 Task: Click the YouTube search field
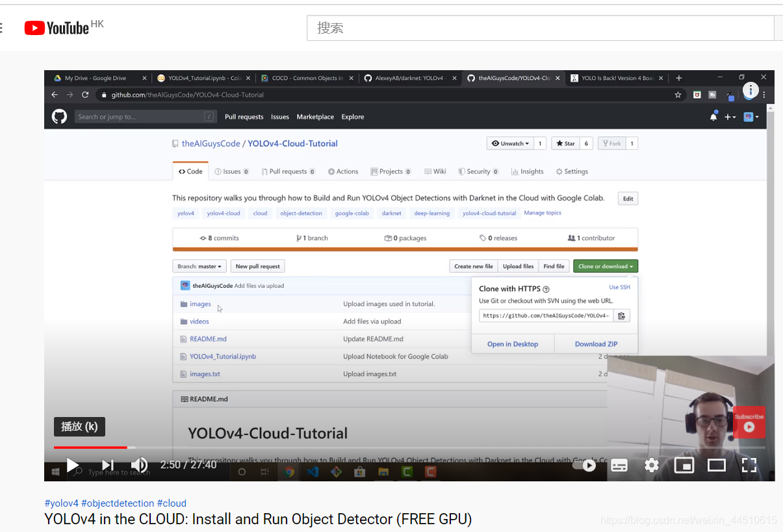coord(540,28)
